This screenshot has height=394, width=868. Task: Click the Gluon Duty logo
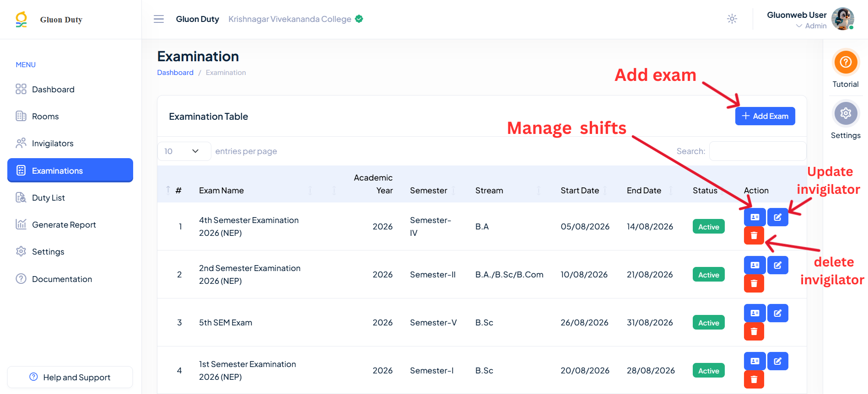click(22, 19)
